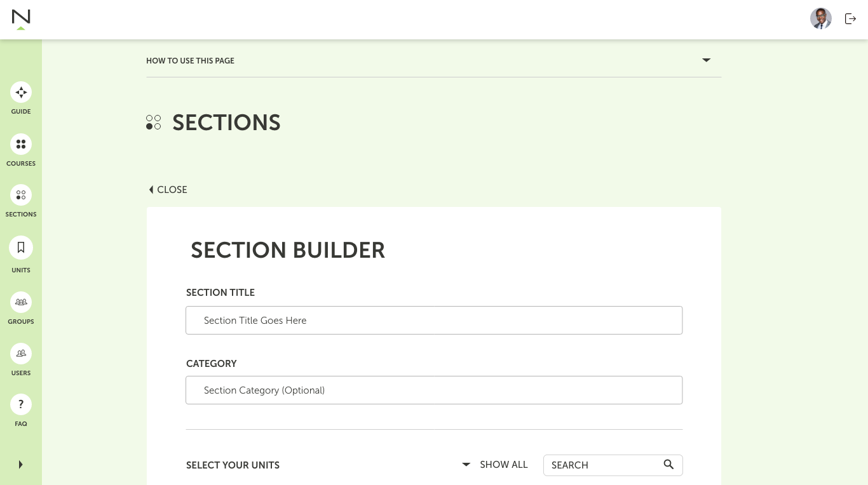This screenshot has height=485, width=868.
Task: Click the Sections heading dots icon
Action: click(153, 123)
